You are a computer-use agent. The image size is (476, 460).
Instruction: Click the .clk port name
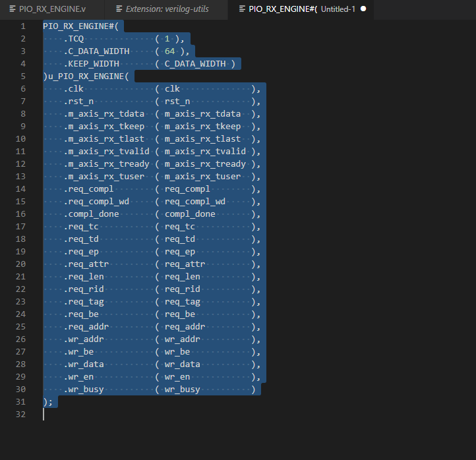pos(73,89)
